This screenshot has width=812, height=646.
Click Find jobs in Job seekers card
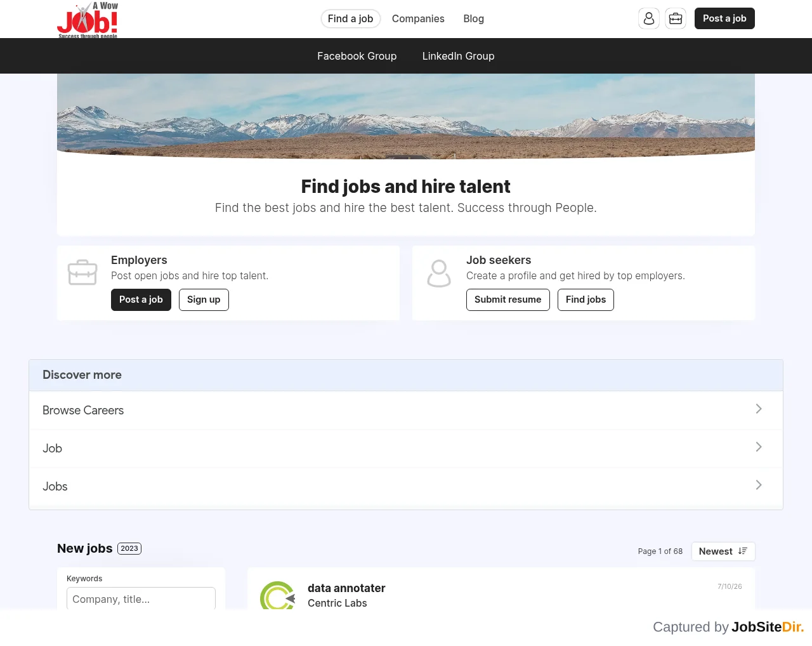(x=586, y=300)
